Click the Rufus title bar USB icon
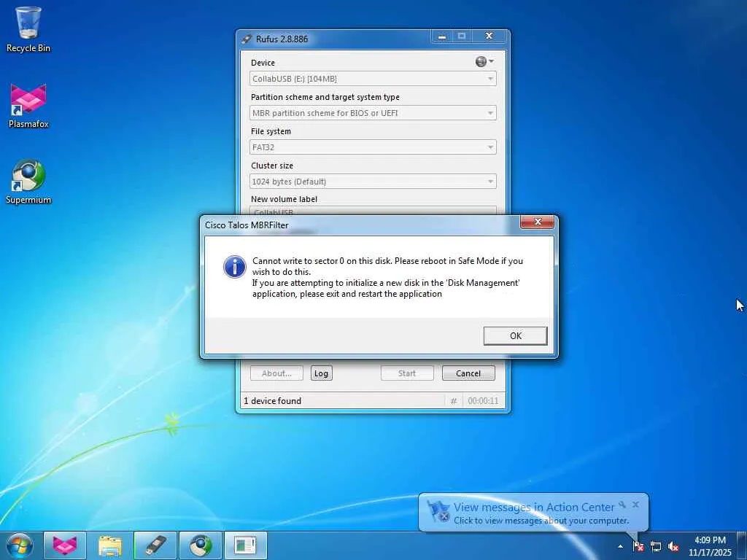The height and width of the screenshot is (560, 747). coord(247,39)
